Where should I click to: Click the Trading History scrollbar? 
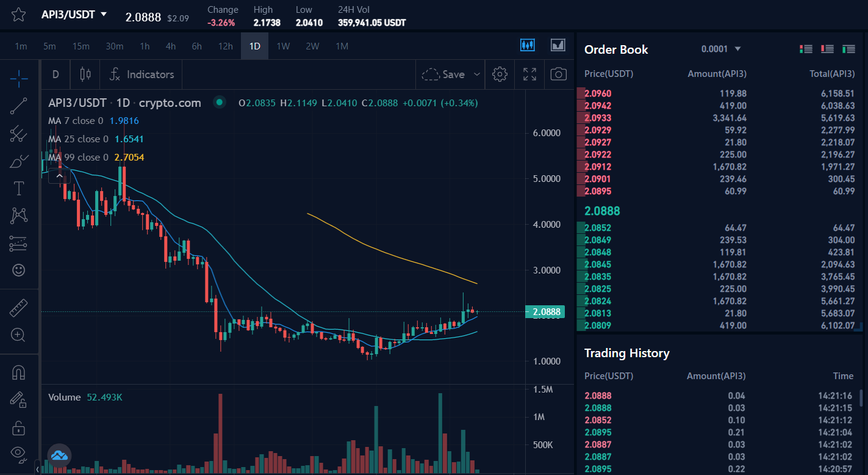point(861,398)
